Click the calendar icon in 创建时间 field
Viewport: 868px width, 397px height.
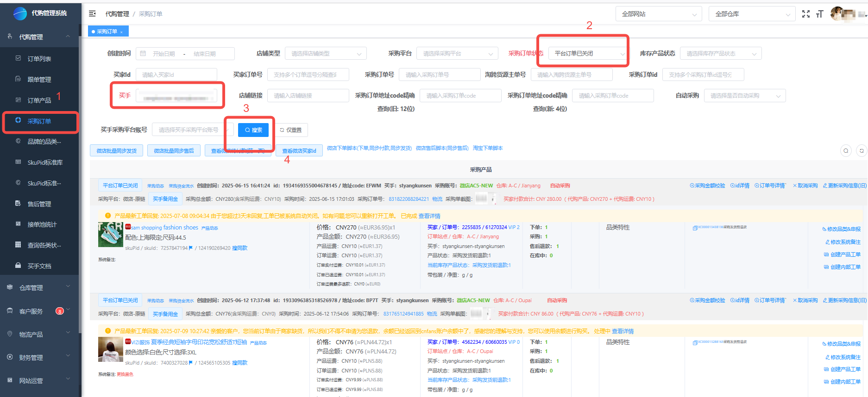(x=143, y=54)
